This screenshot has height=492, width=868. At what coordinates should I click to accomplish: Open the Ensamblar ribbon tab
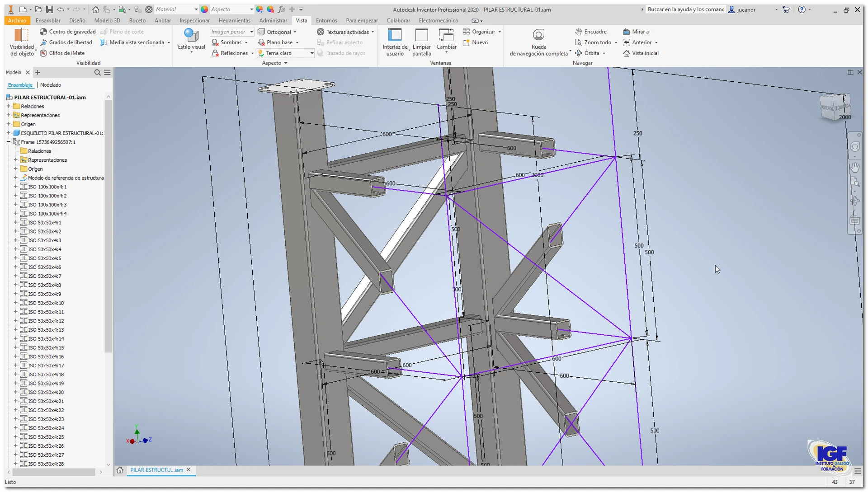[48, 20]
